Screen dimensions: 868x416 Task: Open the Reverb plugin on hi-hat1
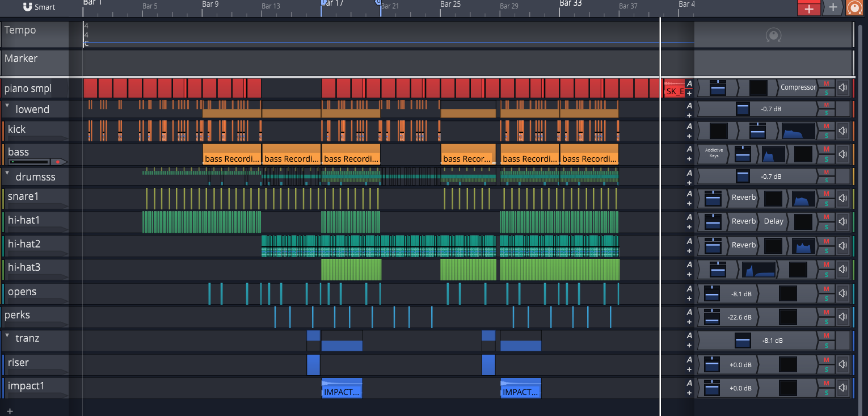(743, 221)
